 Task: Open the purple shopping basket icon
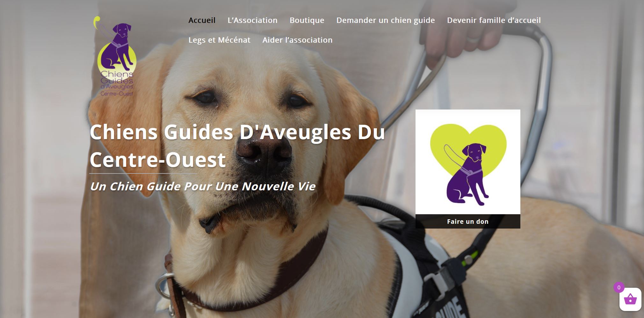(x=630, y=300)
